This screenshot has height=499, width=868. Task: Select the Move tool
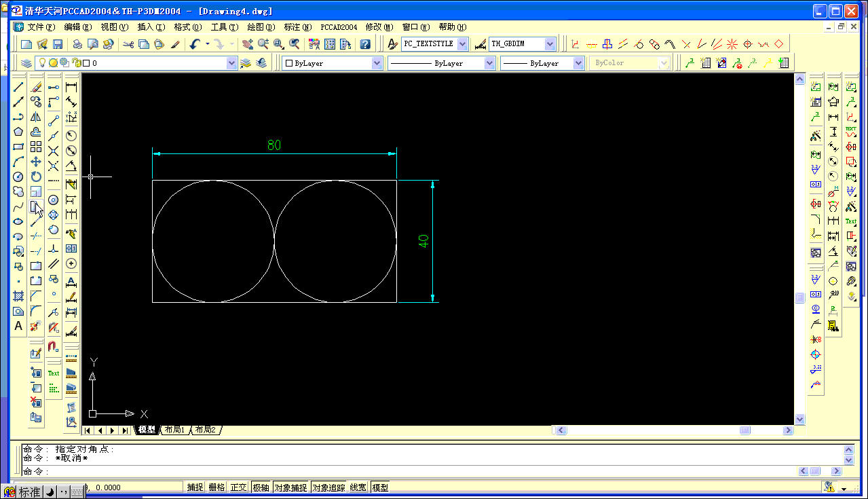click(36, 162)
